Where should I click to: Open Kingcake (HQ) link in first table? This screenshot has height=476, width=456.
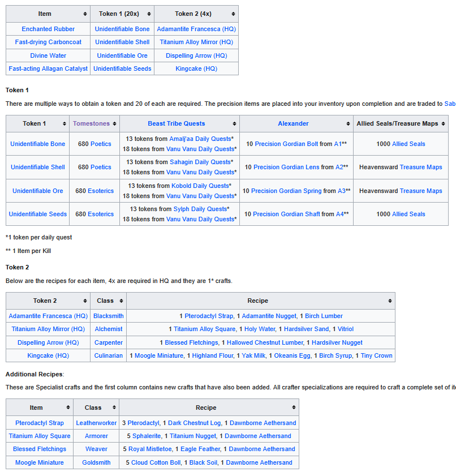point(196,68)
